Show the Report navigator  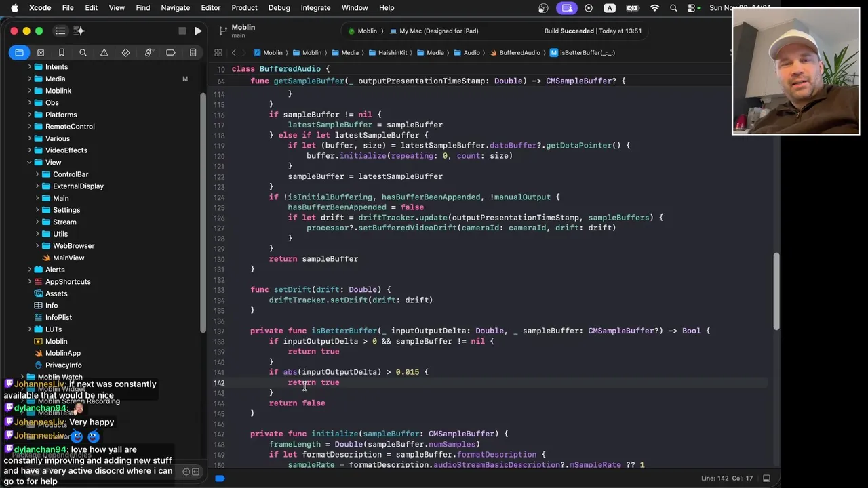193,52
